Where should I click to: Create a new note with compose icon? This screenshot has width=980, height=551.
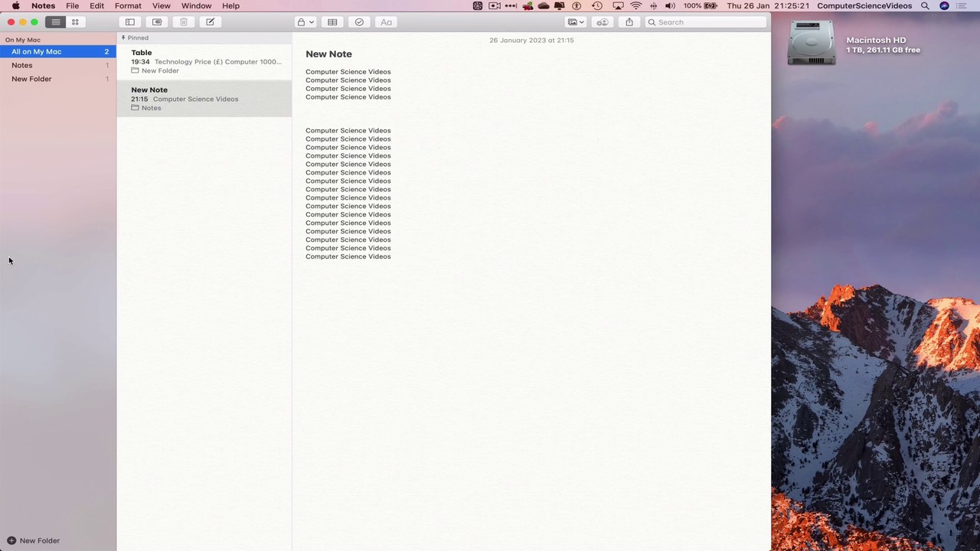[x=211, y=22]
